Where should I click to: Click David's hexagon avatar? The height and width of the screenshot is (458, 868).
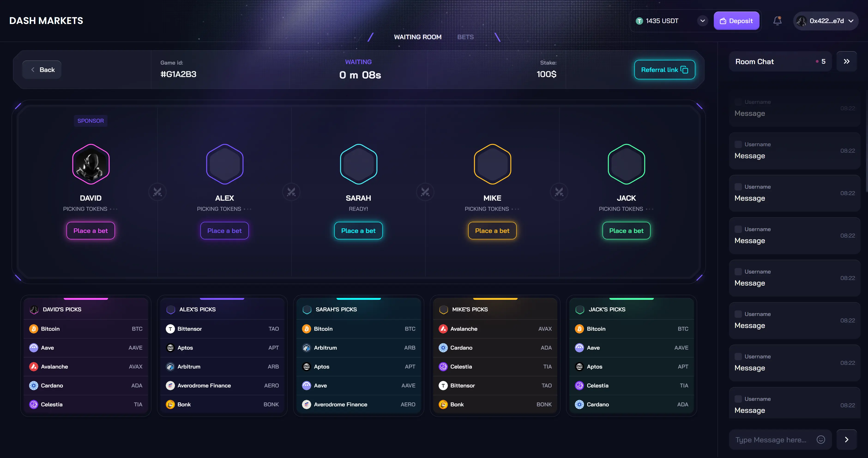[x=91, y=164]
